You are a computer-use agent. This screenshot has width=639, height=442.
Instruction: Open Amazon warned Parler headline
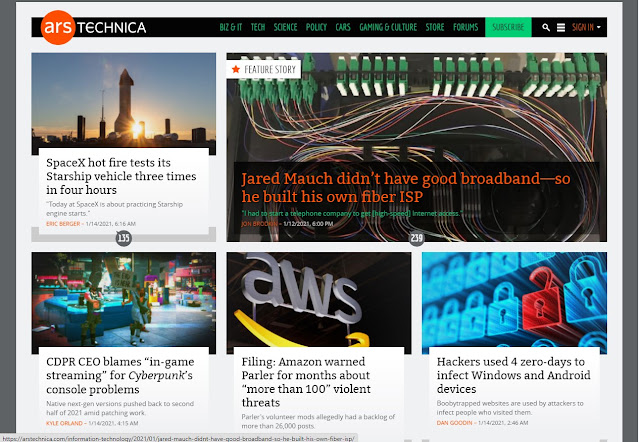pyautogui.click(x=306, y=382)
